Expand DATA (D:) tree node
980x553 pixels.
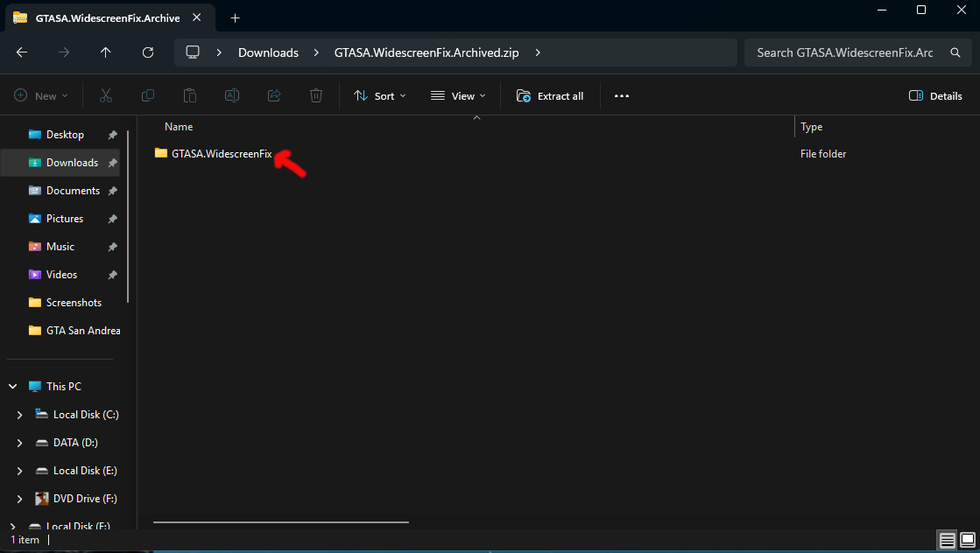click(x=19, y=443)
